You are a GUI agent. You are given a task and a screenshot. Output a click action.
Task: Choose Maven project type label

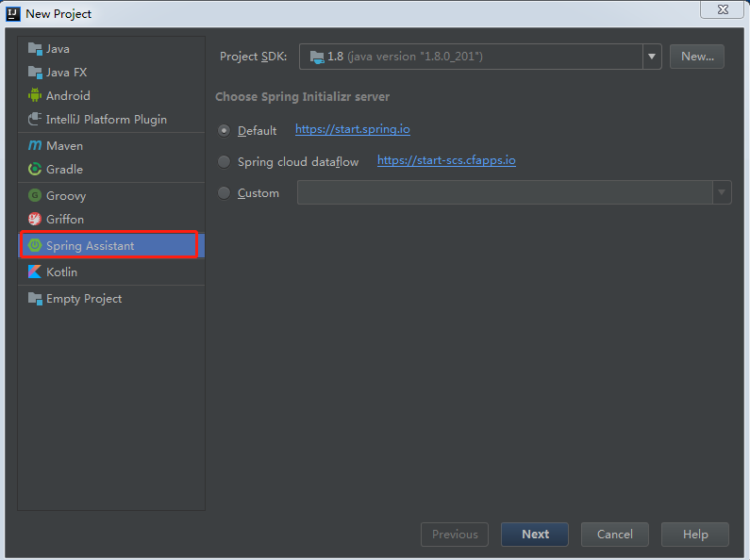pos(64,146)
